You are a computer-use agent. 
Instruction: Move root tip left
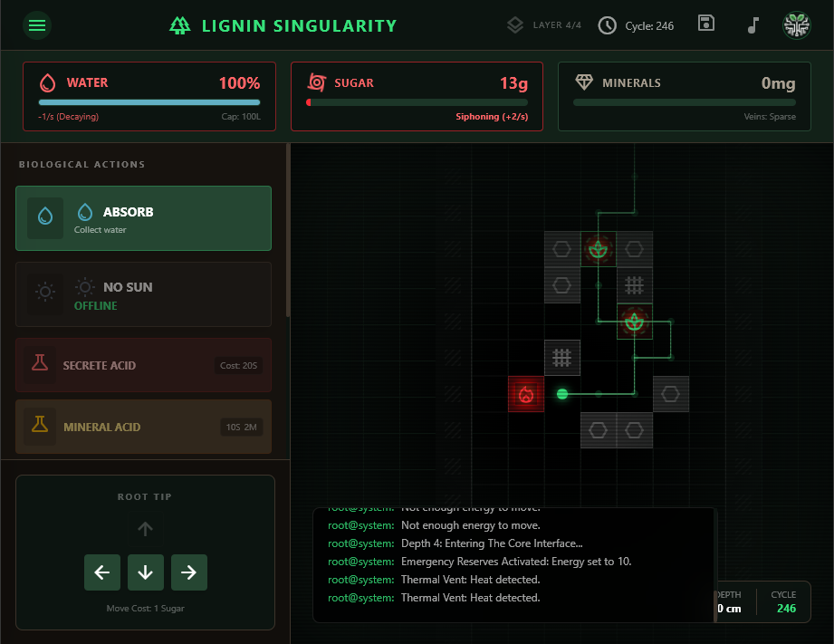click(x=102, y=572)
